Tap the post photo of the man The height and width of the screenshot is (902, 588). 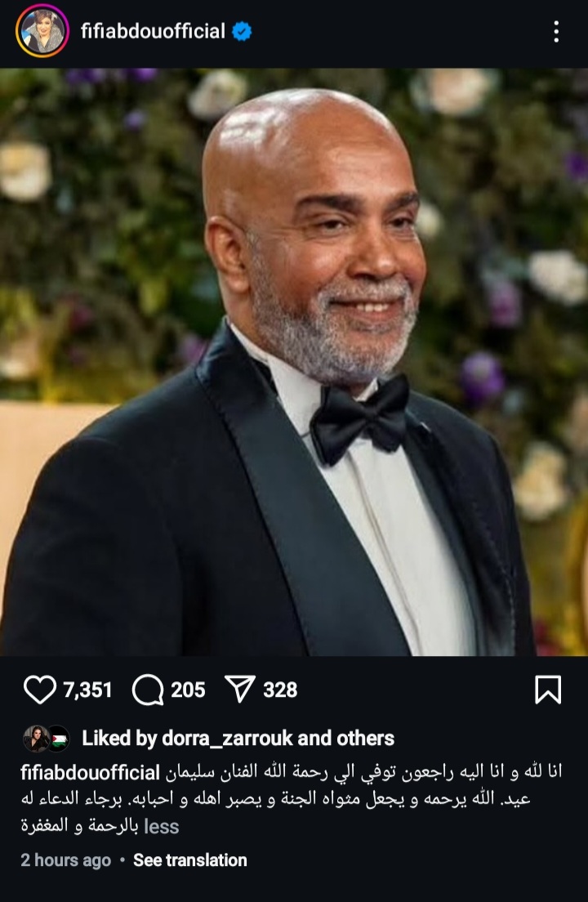coord(294,362)
